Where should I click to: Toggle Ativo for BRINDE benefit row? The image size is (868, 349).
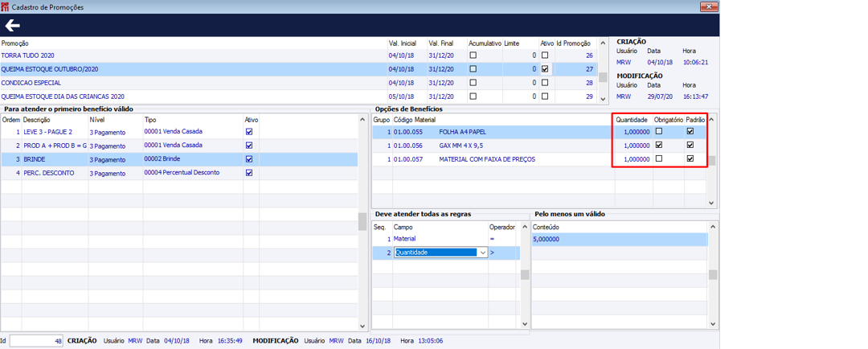click(249, 159)
